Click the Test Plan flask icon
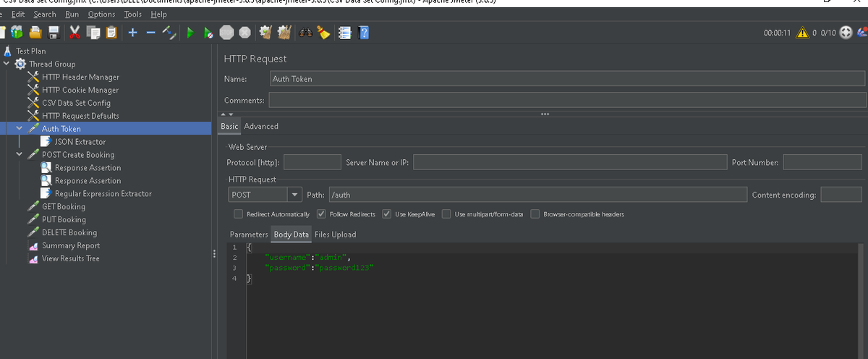868x359 pixels. 8,51
